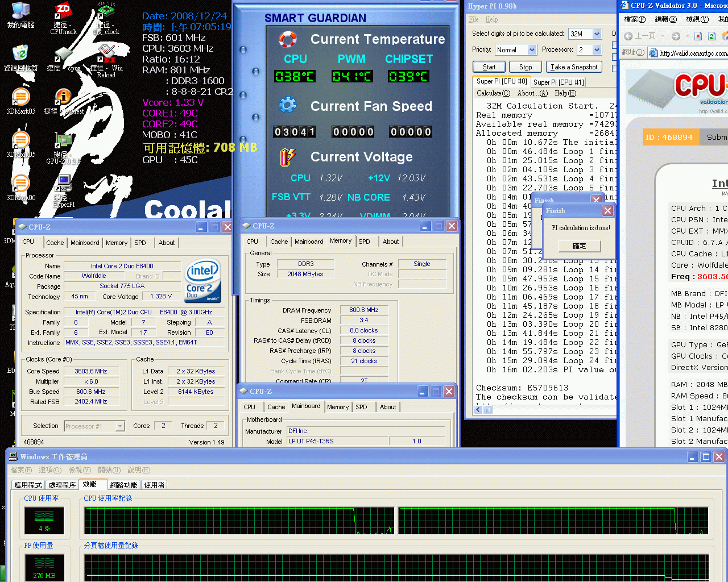
Task: Launch the 3DMark03 desktop icon
Action: tap(20, 97)
